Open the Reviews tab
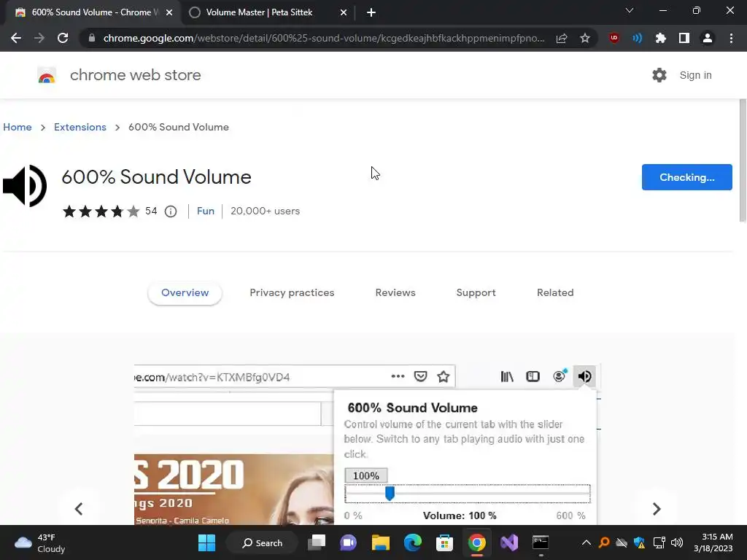The image size is (747, 560). point(395,293)
